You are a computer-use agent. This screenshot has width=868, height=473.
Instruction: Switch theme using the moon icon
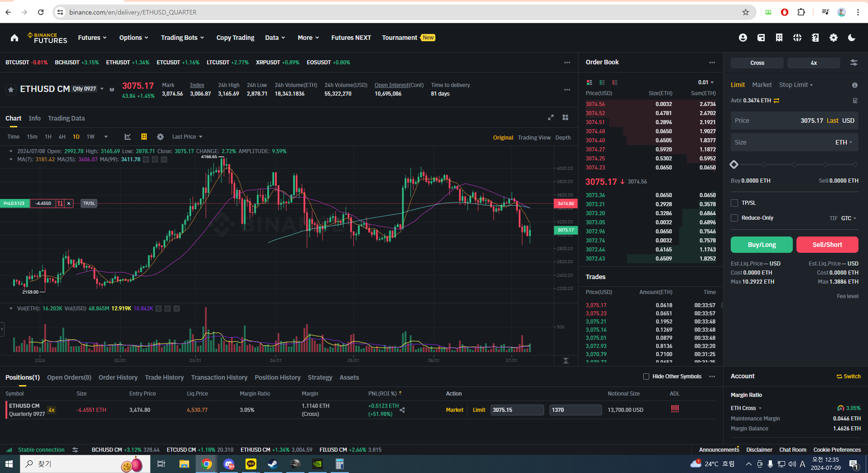click(x=852, y=38)
